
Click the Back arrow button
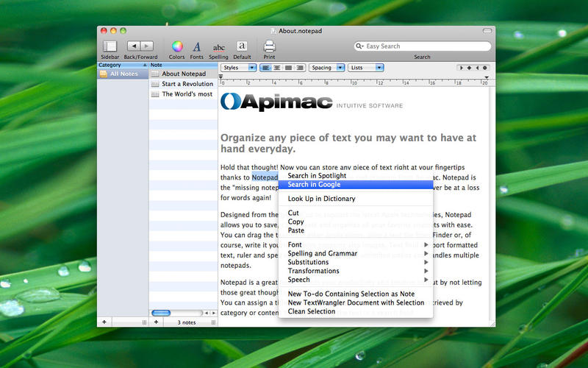[134, 46]
